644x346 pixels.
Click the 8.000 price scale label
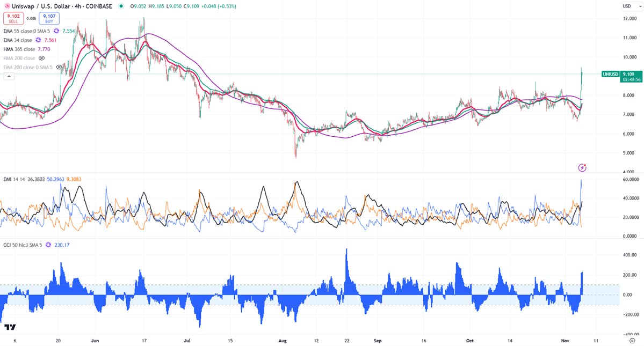[x=628, y=95]
